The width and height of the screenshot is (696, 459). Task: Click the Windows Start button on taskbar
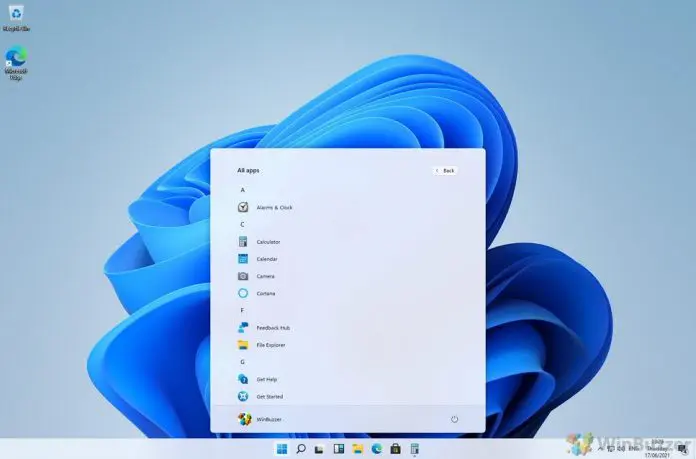click(281, 449)
